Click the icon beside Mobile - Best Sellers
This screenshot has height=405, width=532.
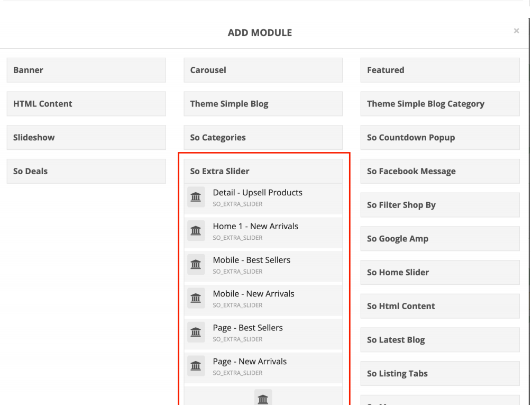coord(196,265)
